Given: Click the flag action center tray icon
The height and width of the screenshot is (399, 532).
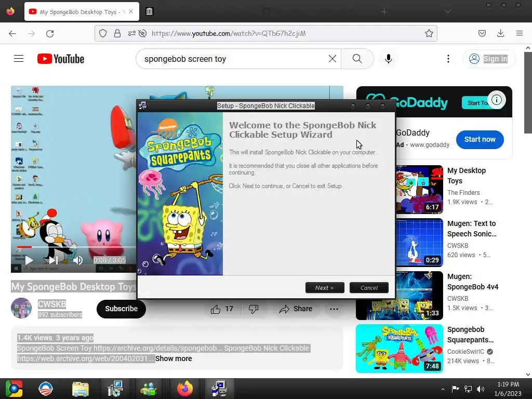Looking at the screenshot, I should pos(455,389).
